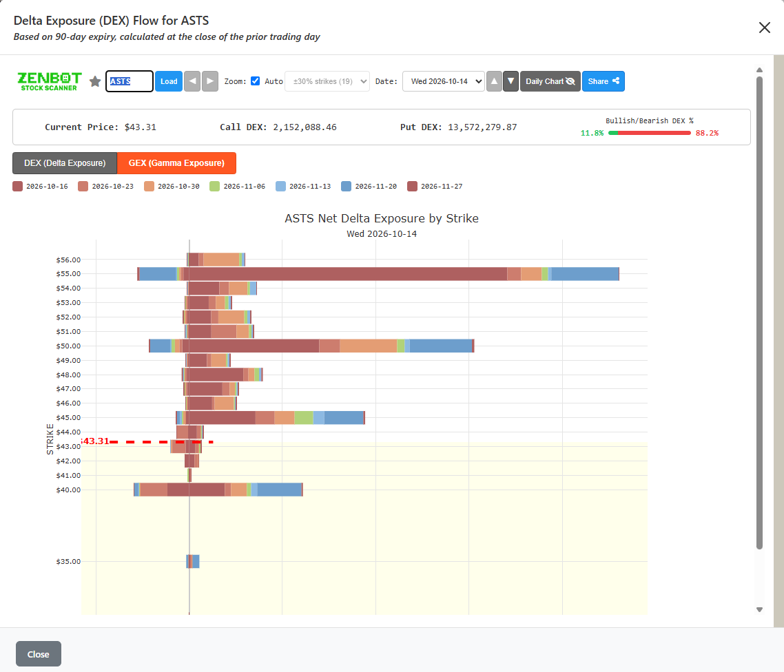Toggle 2026-10-30 legend swatch

click(x=149, y=187)
